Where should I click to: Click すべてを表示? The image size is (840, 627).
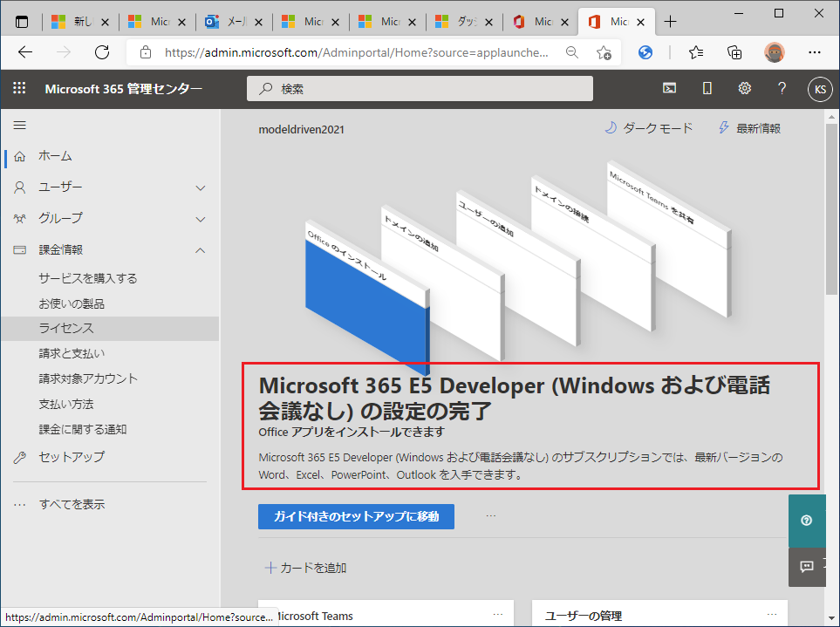tap(72, 504)
